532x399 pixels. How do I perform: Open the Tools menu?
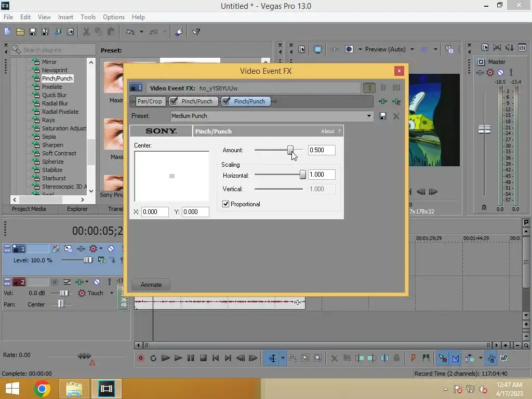88,17
